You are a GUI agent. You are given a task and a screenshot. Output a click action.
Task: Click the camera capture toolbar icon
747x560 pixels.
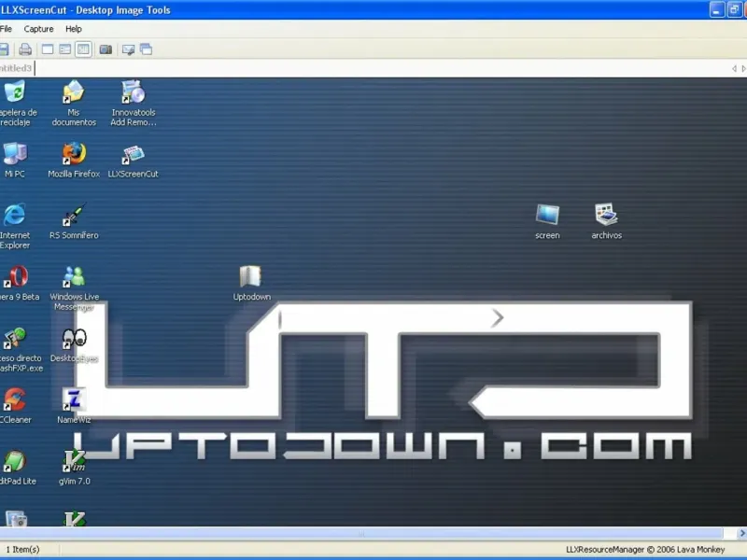(106, 49)
